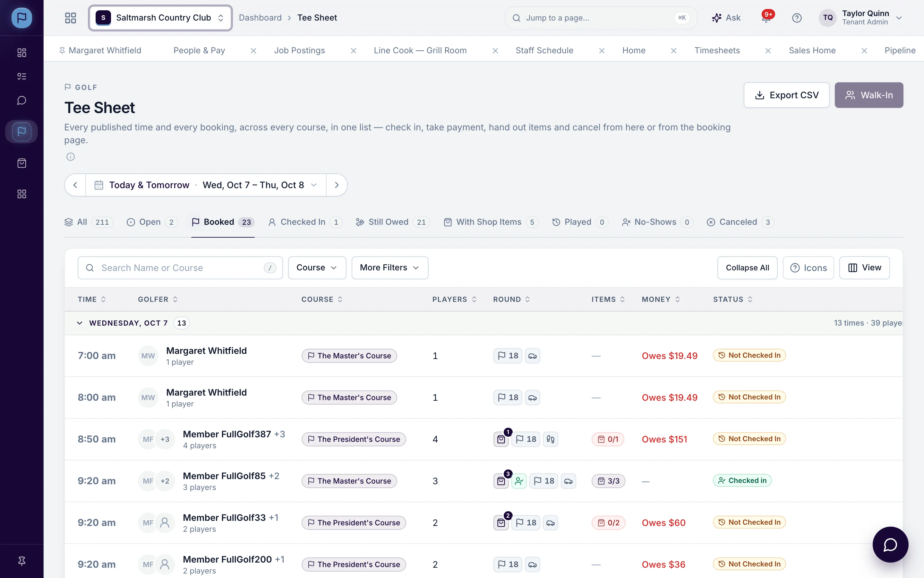Click the Jump to a page search box
This screenshot has height=578, width=924.
pos(601,18)
